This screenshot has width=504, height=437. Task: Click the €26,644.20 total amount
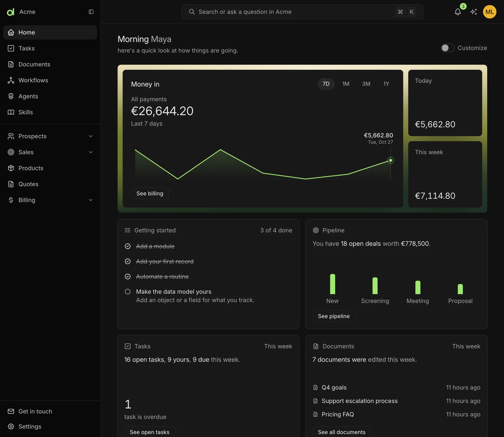162,111
